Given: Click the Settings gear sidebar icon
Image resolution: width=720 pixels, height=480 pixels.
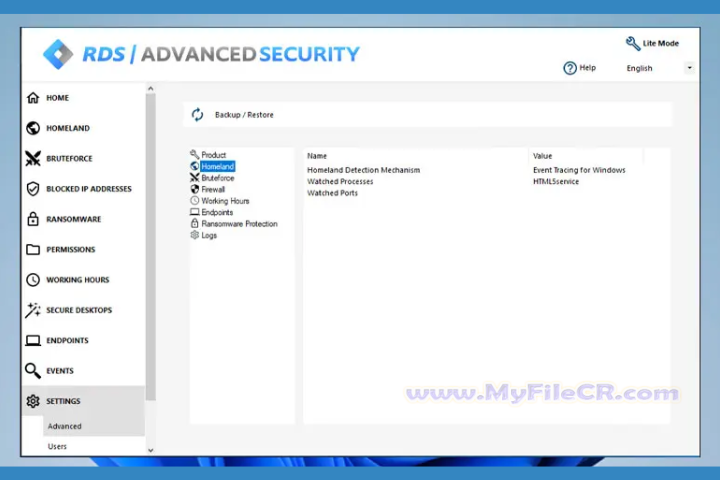Looking at the screenshot, I should click(x=33, y=401).
